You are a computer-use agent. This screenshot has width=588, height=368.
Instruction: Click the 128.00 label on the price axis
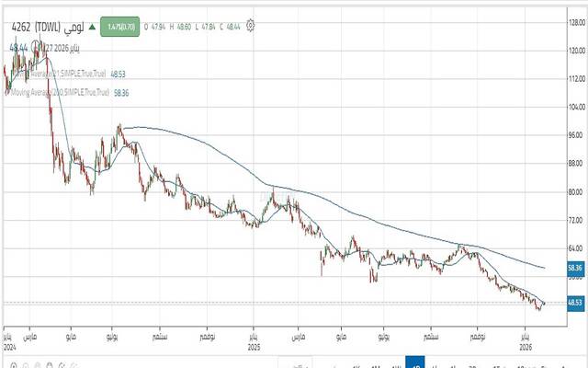(576, 22)
